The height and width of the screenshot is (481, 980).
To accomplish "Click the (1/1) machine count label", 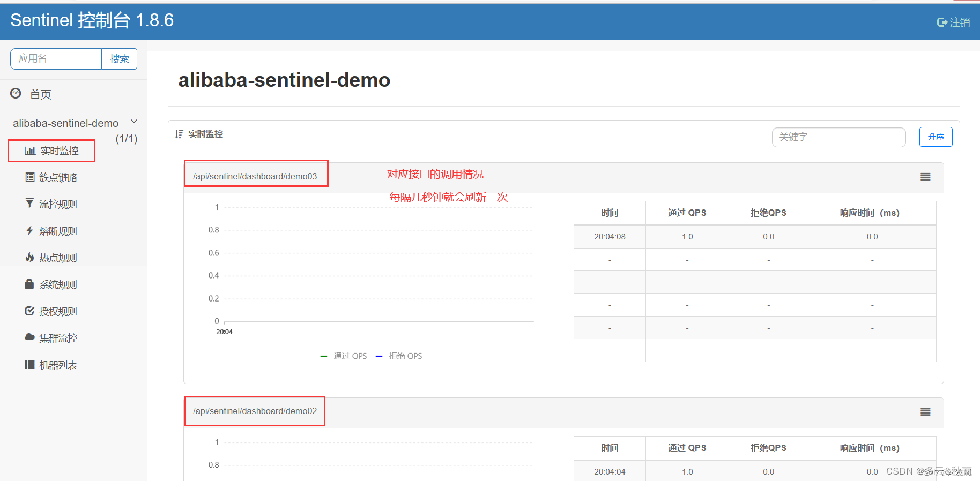I will tap(127, 139).
